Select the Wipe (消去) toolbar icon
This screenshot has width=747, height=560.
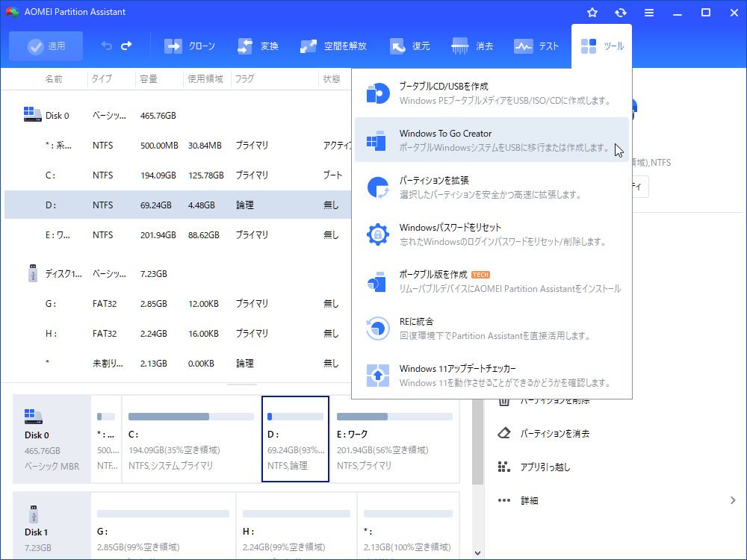[460, 46]
